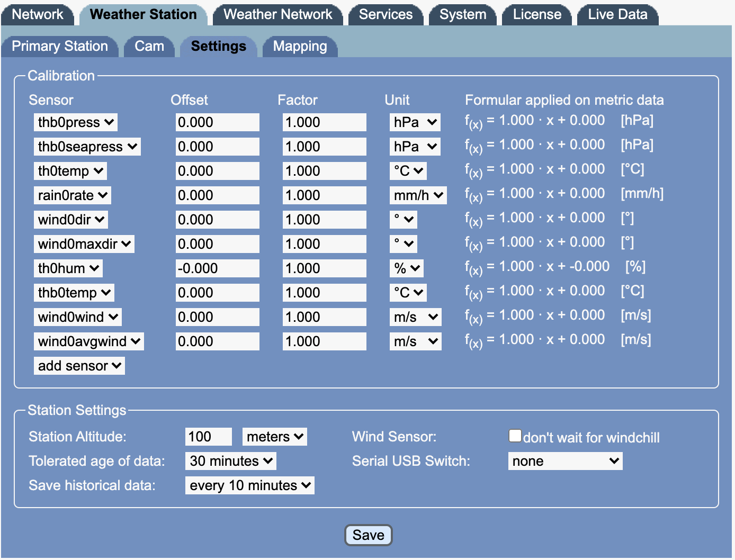Viewport: 735px width, 560px height.
Task: Open the rain0rate mm/h unit dropdown
Action: [418, 195]
